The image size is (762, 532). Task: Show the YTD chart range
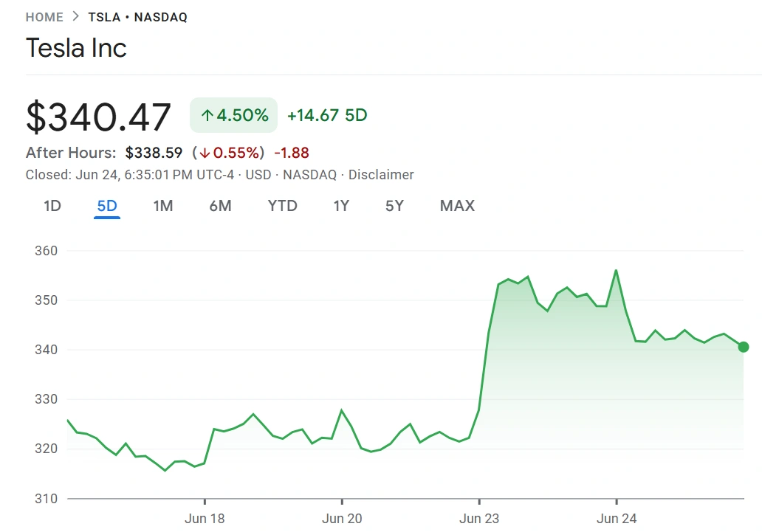[x=282, y=206]
